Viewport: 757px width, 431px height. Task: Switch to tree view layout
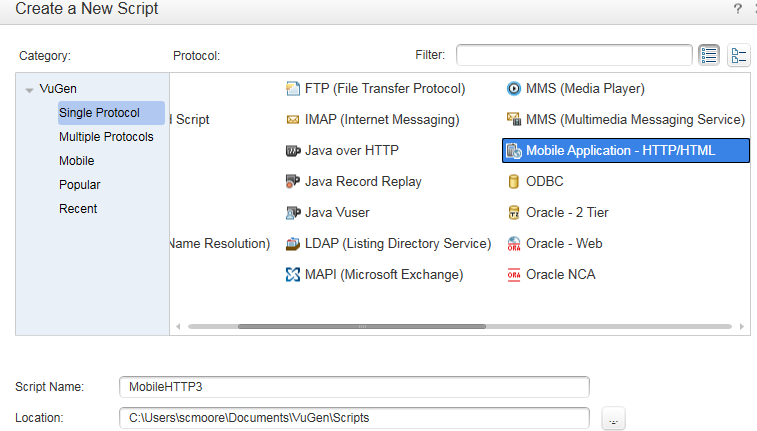(x=739, y=55)
